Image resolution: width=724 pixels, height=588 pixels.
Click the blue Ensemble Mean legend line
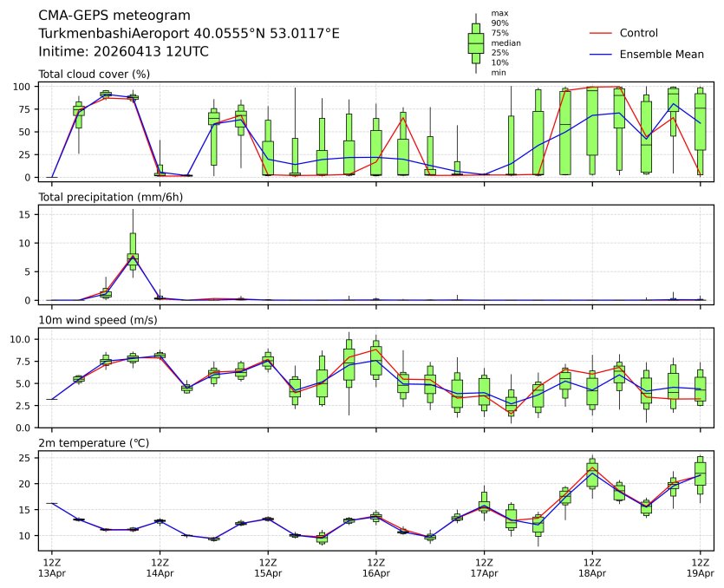pyautogui.click(x=601, y=55)
